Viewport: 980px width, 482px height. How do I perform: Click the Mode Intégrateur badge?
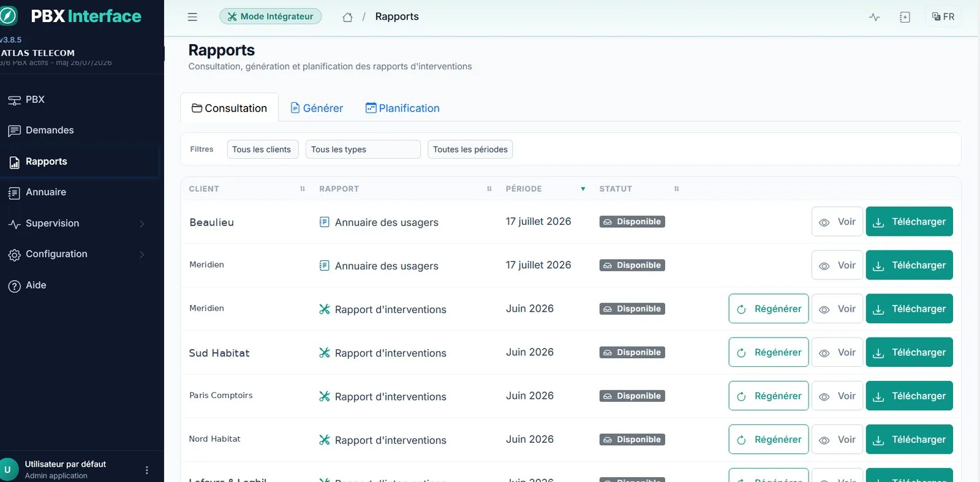click(x=270, y=17)
